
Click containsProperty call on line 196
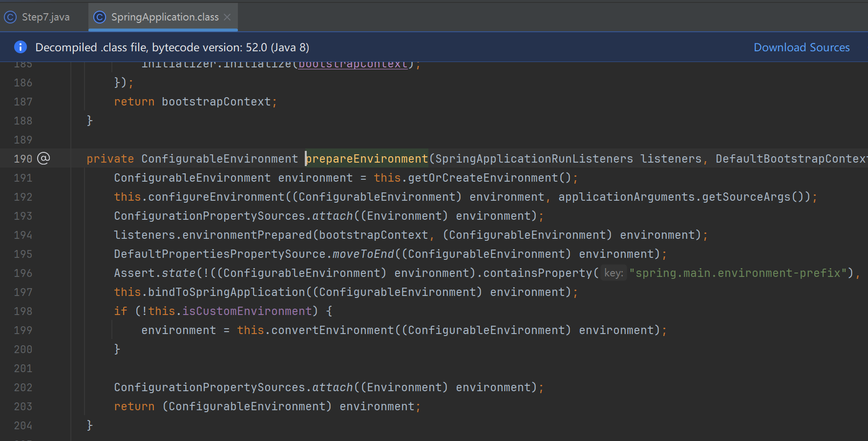click(537, 273)
